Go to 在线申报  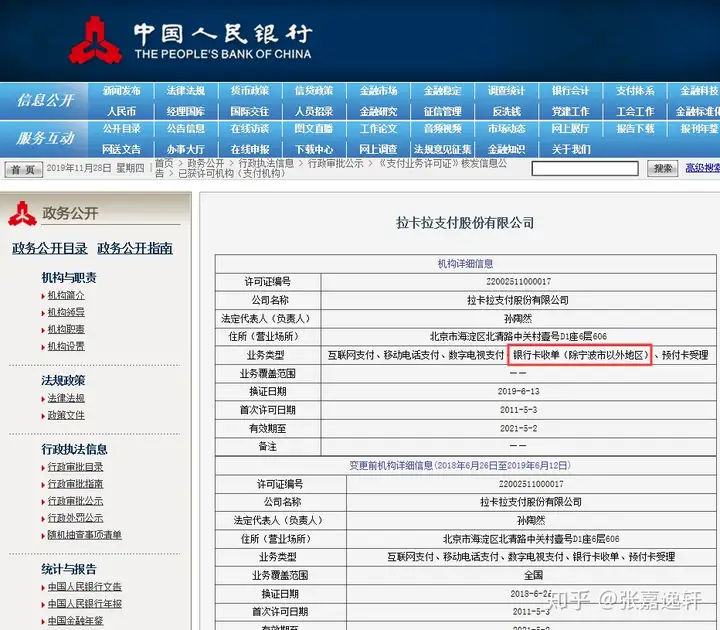click(x=250, y=149)
